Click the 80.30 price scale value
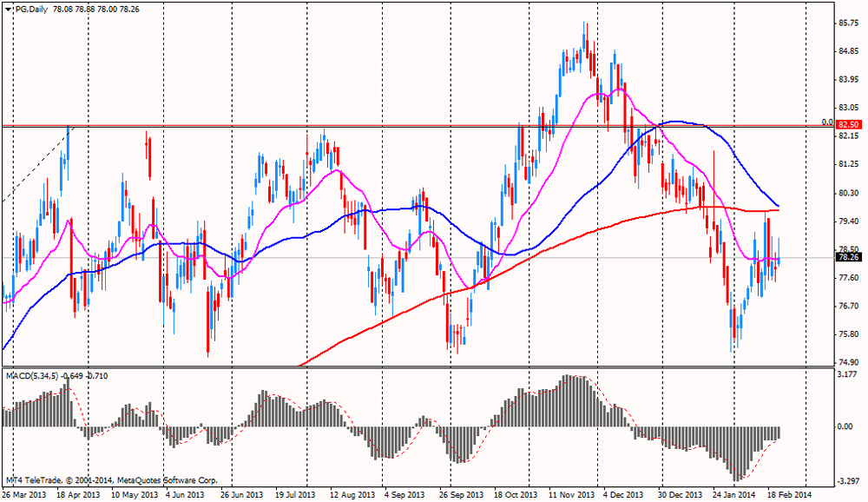 coord(849,193)
